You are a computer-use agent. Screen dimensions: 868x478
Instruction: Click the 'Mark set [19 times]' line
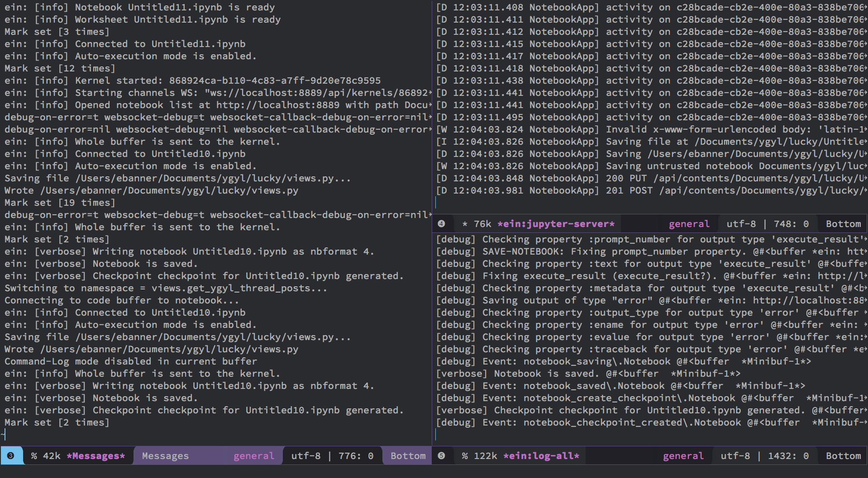(60, 203)
